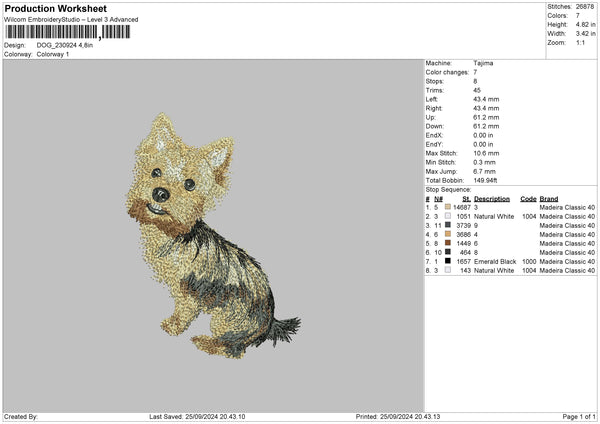Click the Colorway 1 value
This screenshot has width=600, height=424.
pyautogui.click(x=54, y=53)
